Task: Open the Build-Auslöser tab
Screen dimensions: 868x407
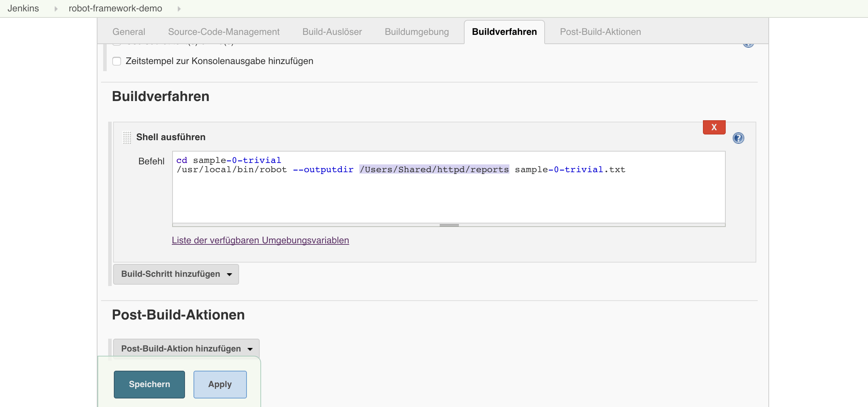Action: (332, 32)
